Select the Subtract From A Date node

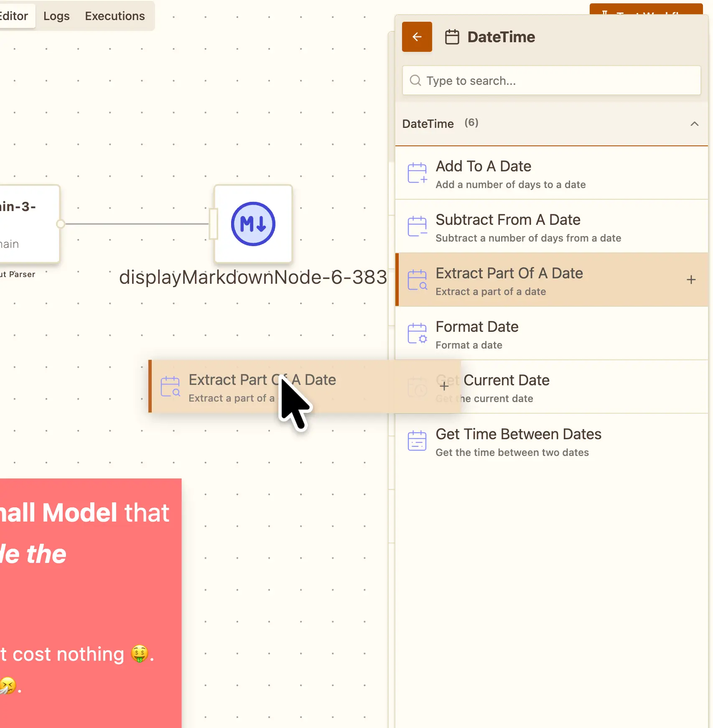pos(551,227)
